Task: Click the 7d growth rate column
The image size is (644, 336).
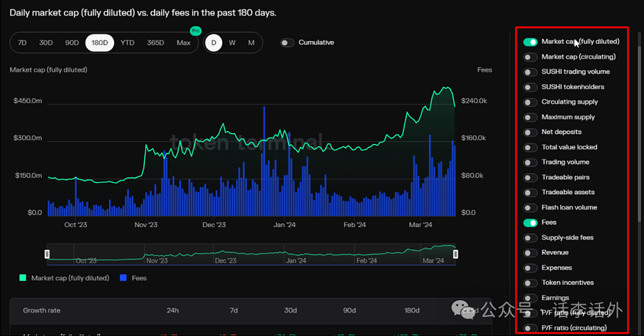Action: 234,310
